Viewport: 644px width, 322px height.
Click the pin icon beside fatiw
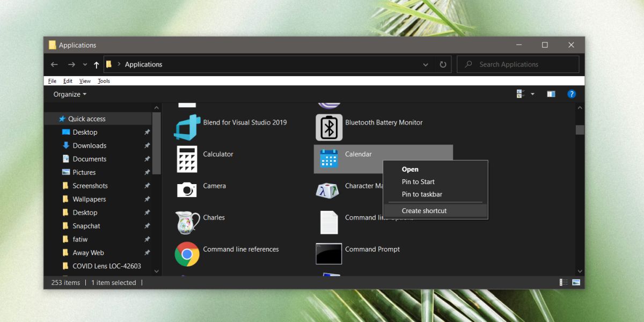[147, 239]
